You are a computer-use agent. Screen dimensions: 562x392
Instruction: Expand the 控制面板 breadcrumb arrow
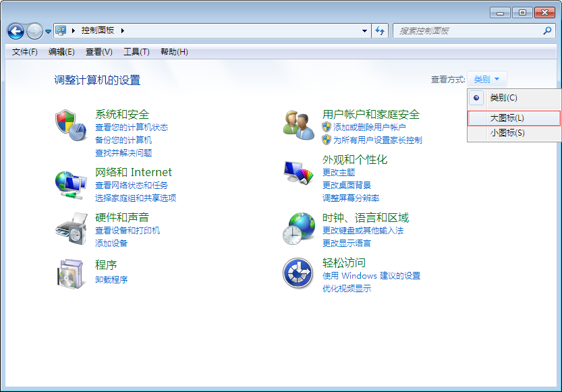pyautogui.click(x=123, y=30)
